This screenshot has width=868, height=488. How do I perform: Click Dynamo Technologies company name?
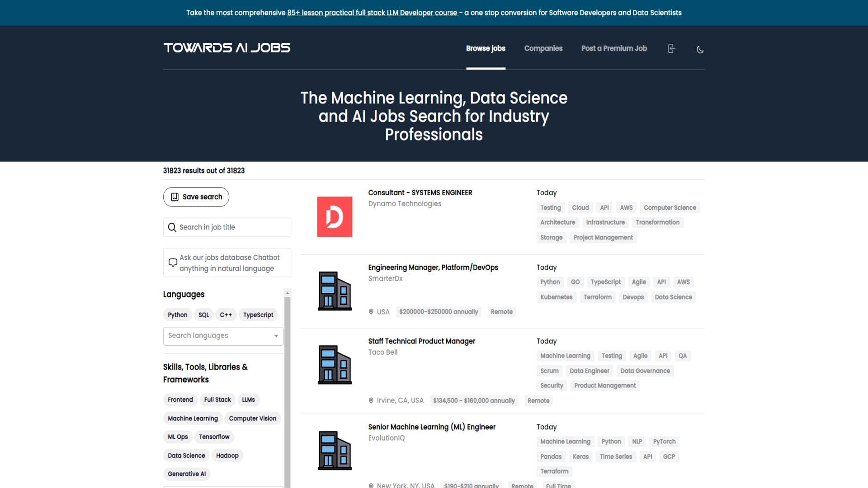click(x=405, y=204)
